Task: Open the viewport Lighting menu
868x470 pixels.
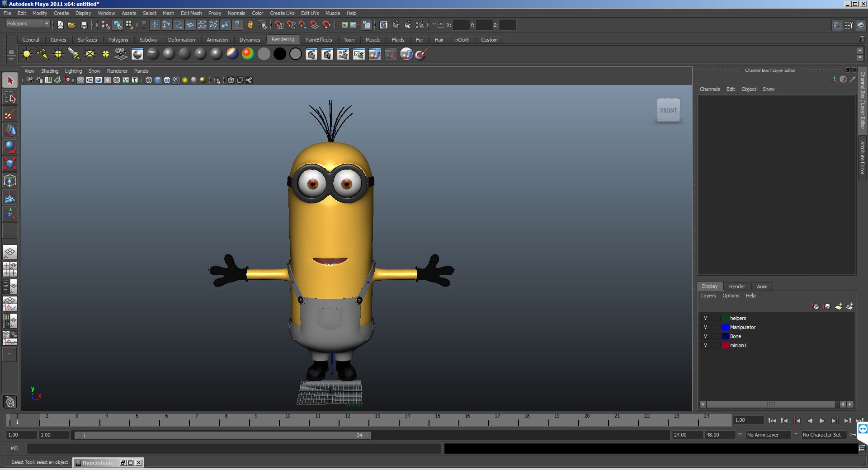Action: coord(73,71)
